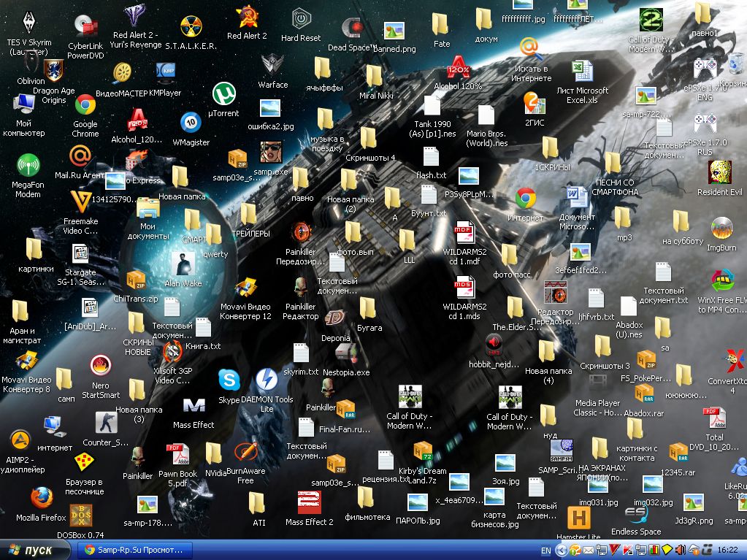Open the Mirai Nikki folder

(x=375, y=77)
